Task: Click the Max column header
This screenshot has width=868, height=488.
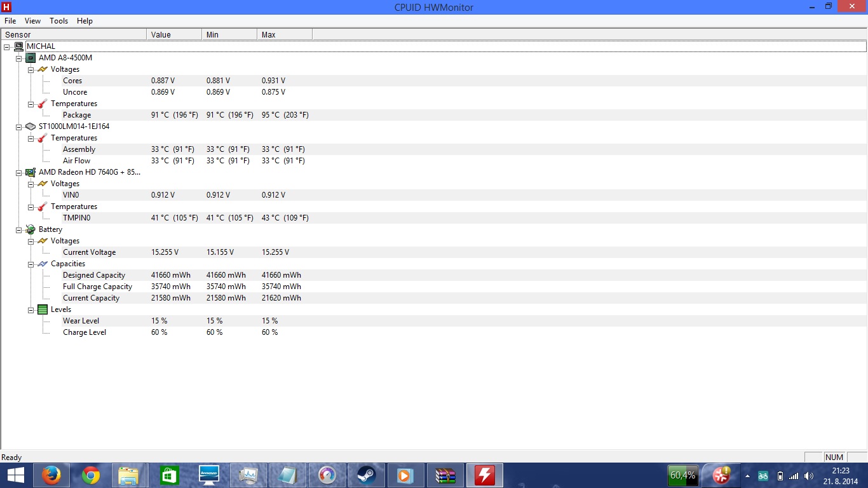Action: pos(285,34)
